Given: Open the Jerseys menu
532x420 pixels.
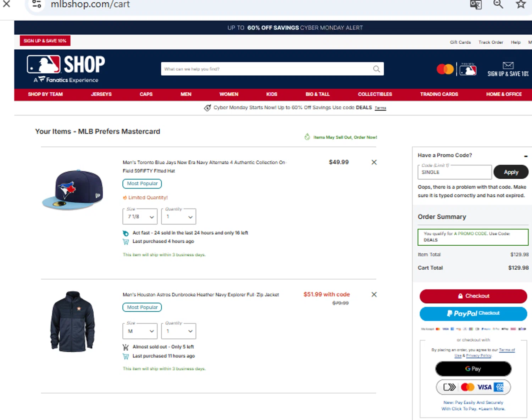Looking at the screenshot, I should (x=101, y=94).
